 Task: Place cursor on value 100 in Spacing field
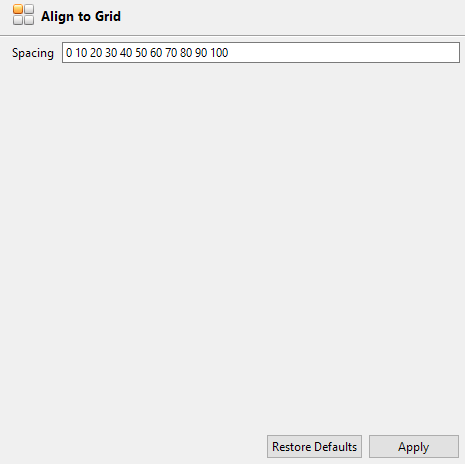[219, 53]
